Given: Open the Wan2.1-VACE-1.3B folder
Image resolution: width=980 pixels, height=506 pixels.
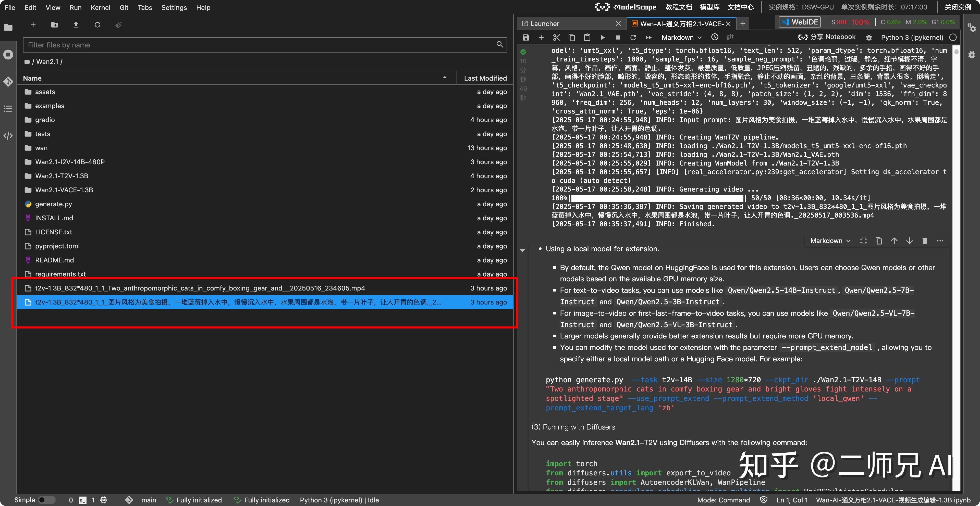Looking at the screenshot, I should [64, 190].
